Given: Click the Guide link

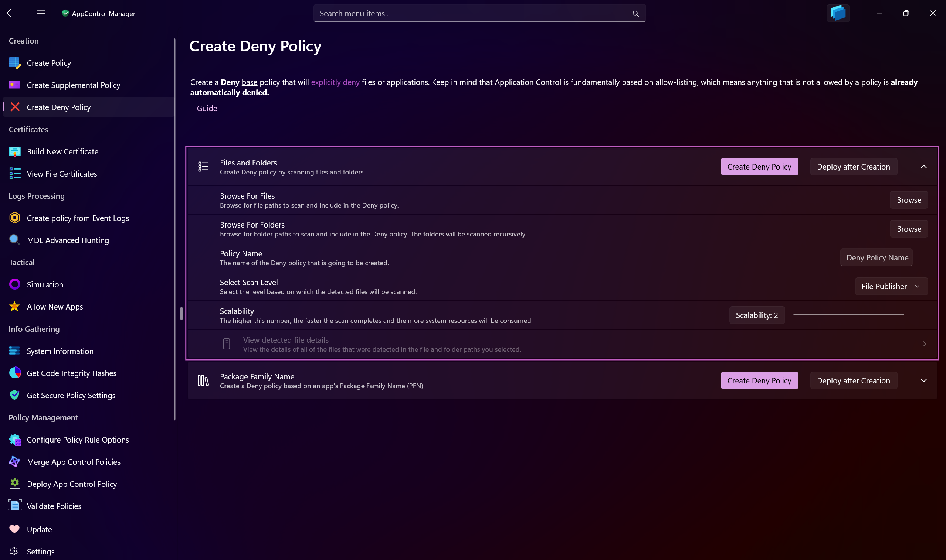Looking at the screenshot, I should point(207,108).
